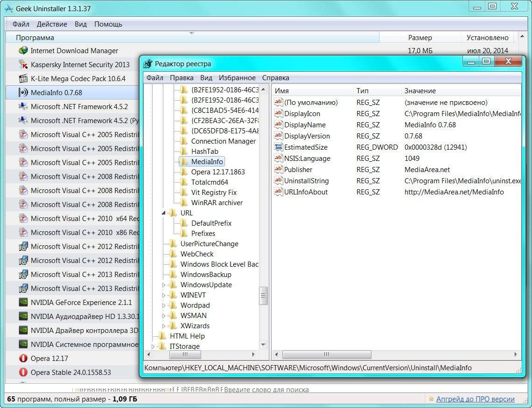Open Справка menu in Registry Editor
The width and height of the screenshot is (532, 408).
[x=275, y=77]
